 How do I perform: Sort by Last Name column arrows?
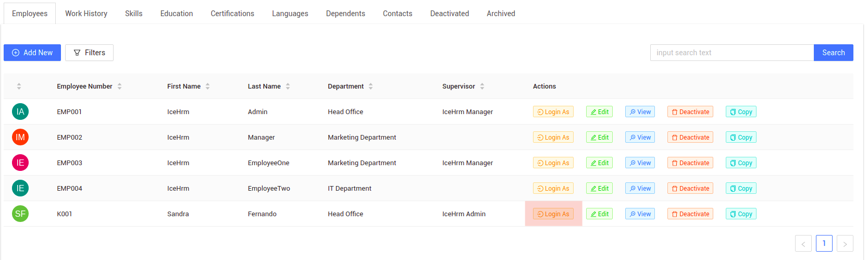click(x=288, y=86)
